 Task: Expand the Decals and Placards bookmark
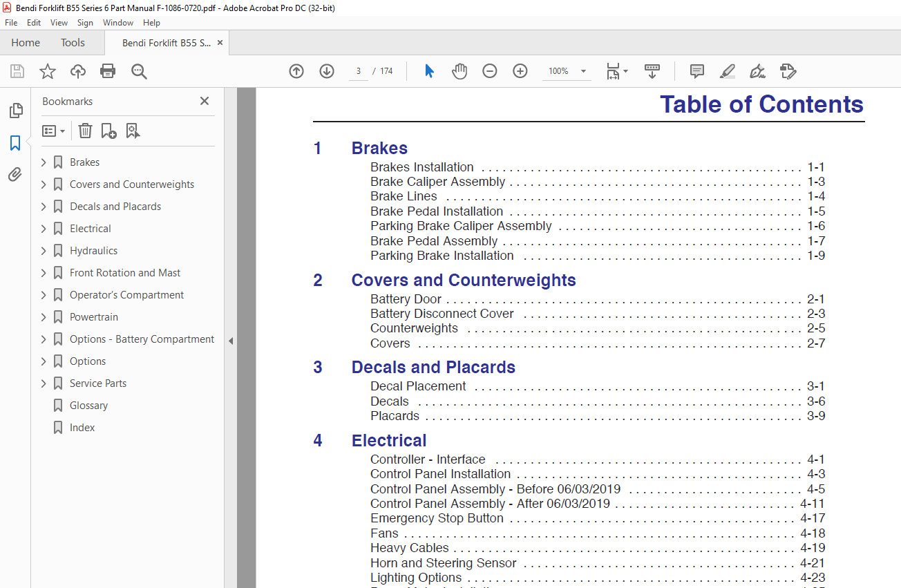click(44, 207)
